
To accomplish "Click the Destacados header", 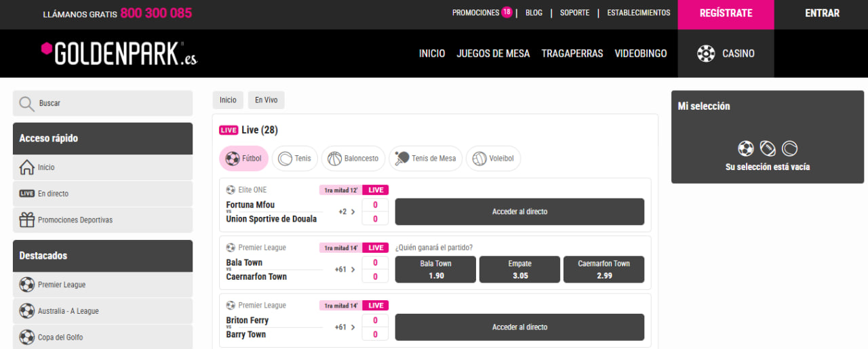I will click(102, 255).
